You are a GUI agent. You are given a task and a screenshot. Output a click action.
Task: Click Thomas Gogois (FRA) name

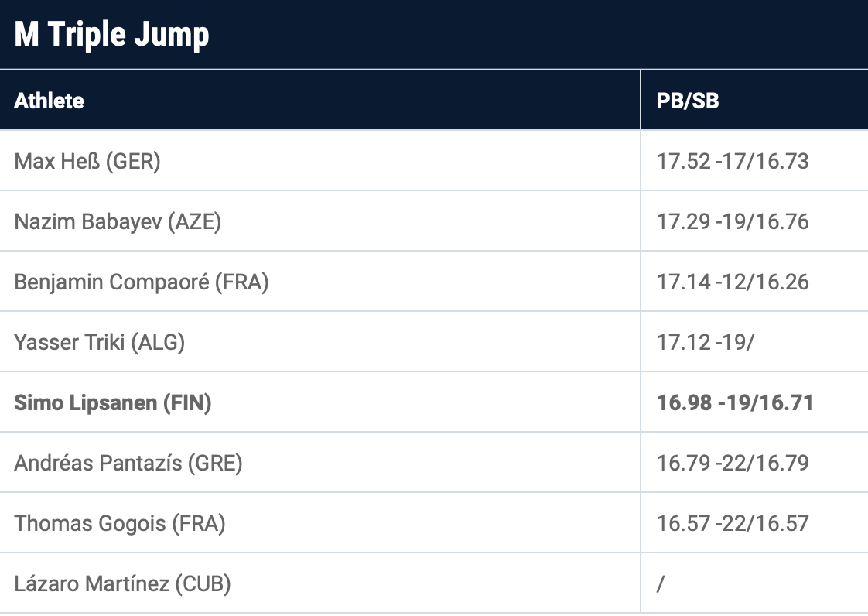tap(119, 523)
